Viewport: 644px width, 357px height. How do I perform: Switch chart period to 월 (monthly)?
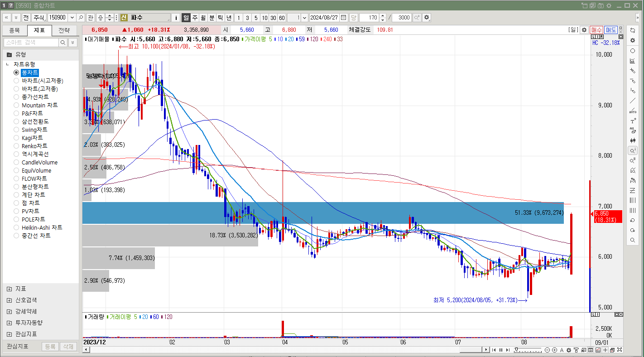[x=203, y=18]
